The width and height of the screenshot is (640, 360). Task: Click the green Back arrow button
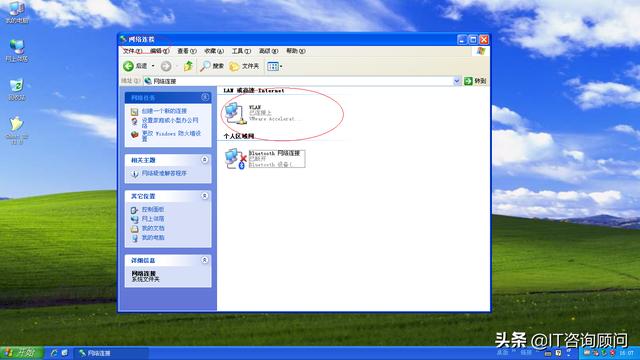coord(129,66)
